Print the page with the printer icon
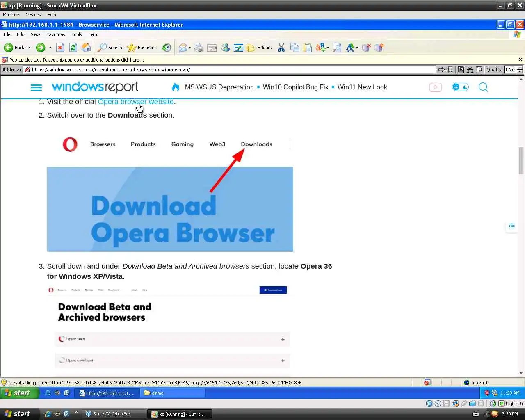This screenshot has height=420, width=525. point(199,48)
